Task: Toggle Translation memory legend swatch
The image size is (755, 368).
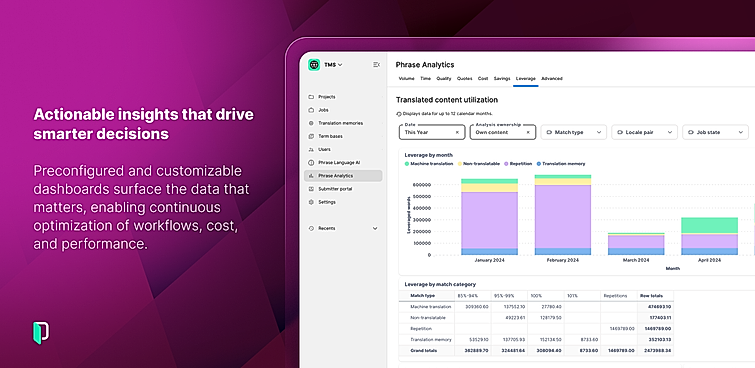Action: point(539,164)
